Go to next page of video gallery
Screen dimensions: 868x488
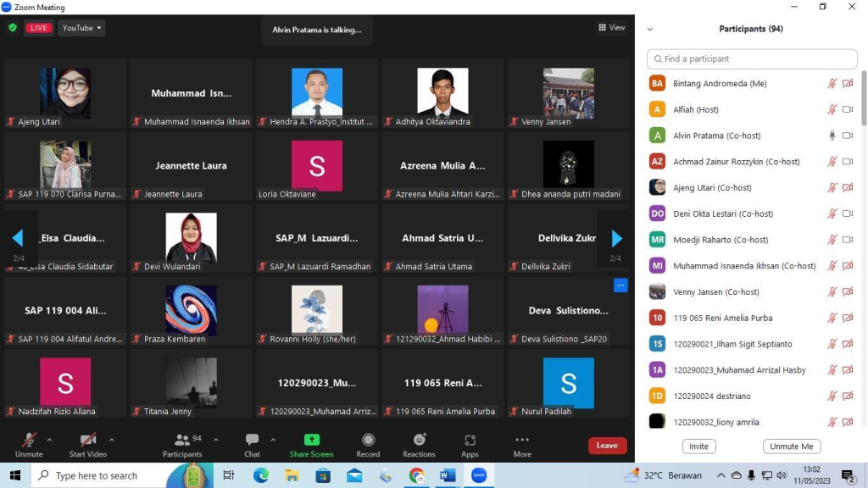tap(617, 238)
